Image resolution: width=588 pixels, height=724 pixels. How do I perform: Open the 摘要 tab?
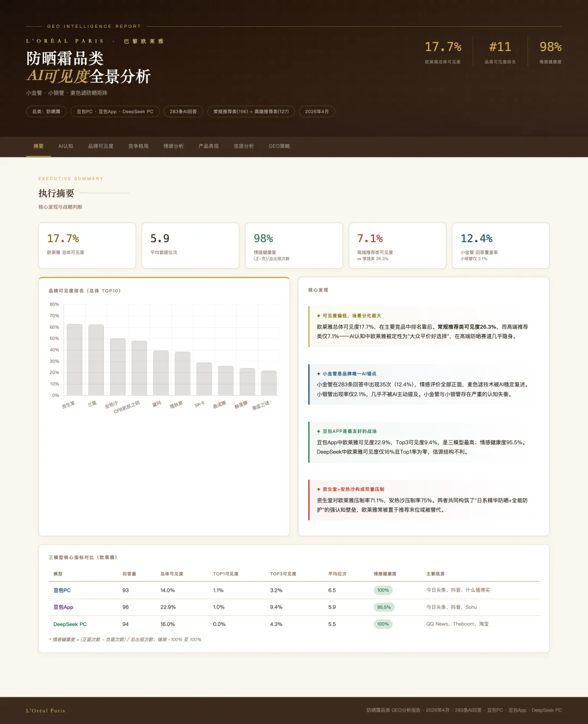[x=38, y=146]
